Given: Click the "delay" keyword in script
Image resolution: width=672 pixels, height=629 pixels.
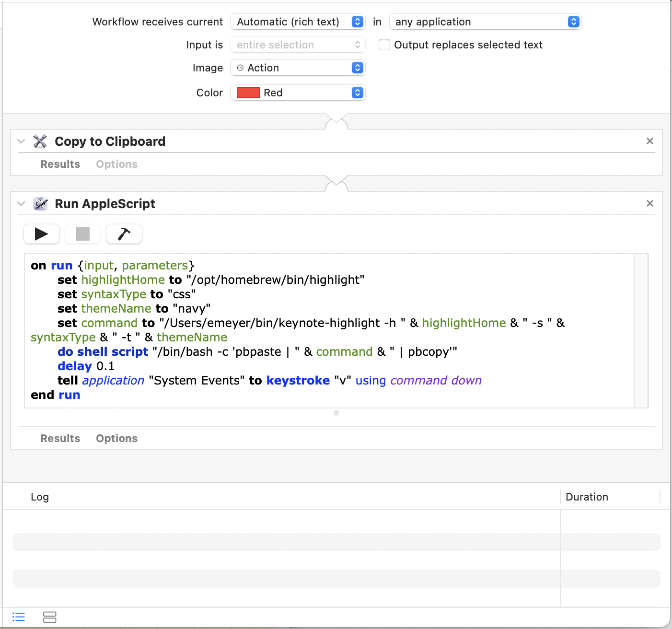Looking at the screenshot, I should (75, 366).
